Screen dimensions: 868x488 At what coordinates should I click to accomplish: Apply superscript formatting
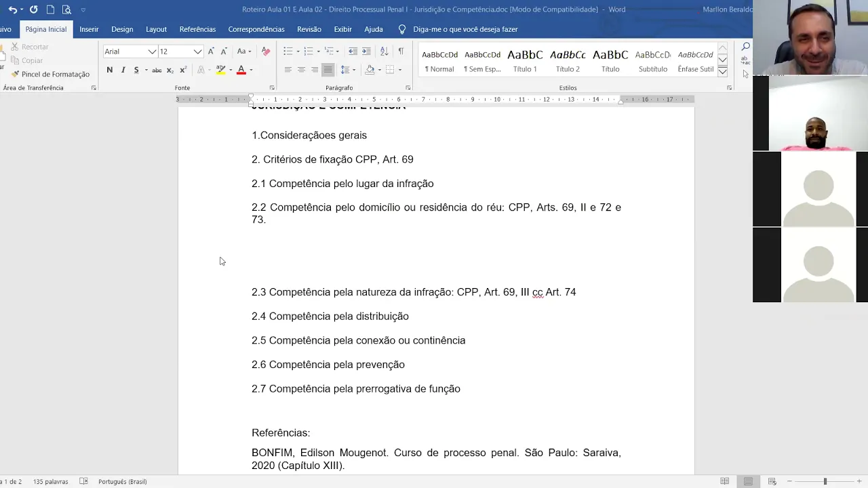click(183, 70)
